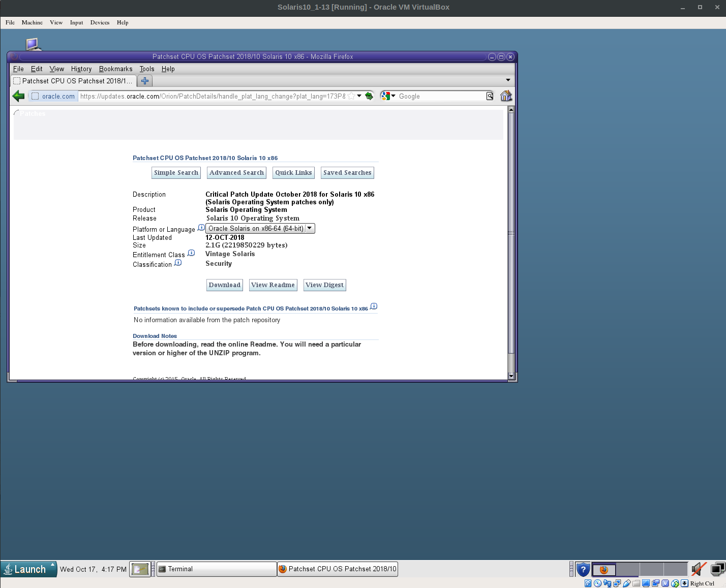The image size is (726, 588).
Task: Open the VirtualBox Machine menu
Action: (x=32, y=22)
